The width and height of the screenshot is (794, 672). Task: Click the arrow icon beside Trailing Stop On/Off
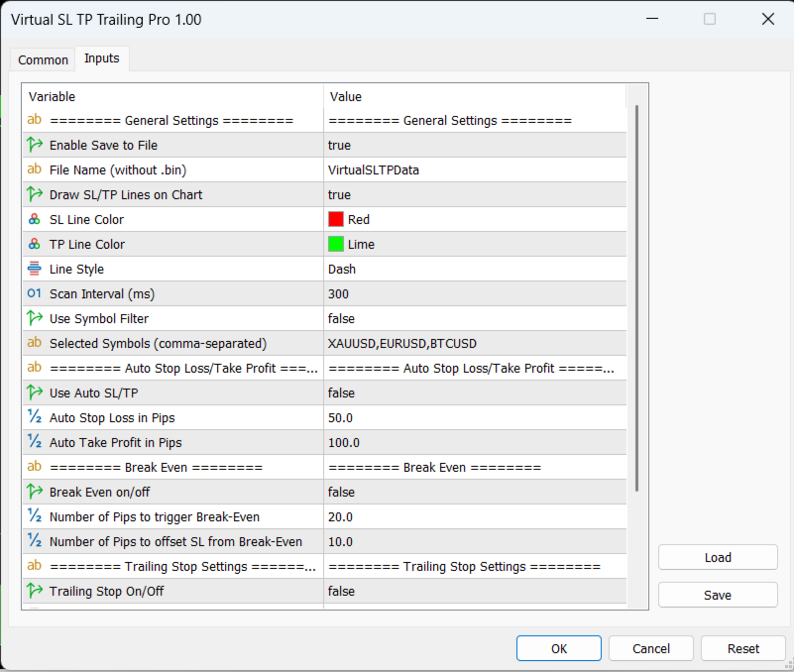coord(35,591)
